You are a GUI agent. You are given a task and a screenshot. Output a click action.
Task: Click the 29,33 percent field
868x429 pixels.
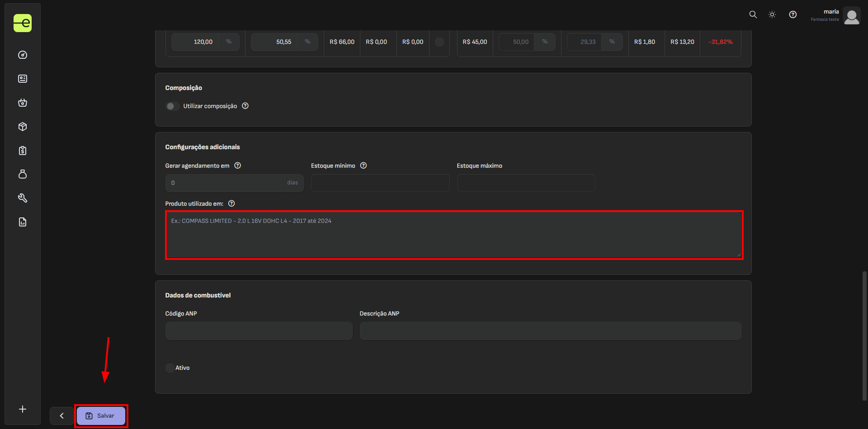pyautogui.click(x=584, y=42)
